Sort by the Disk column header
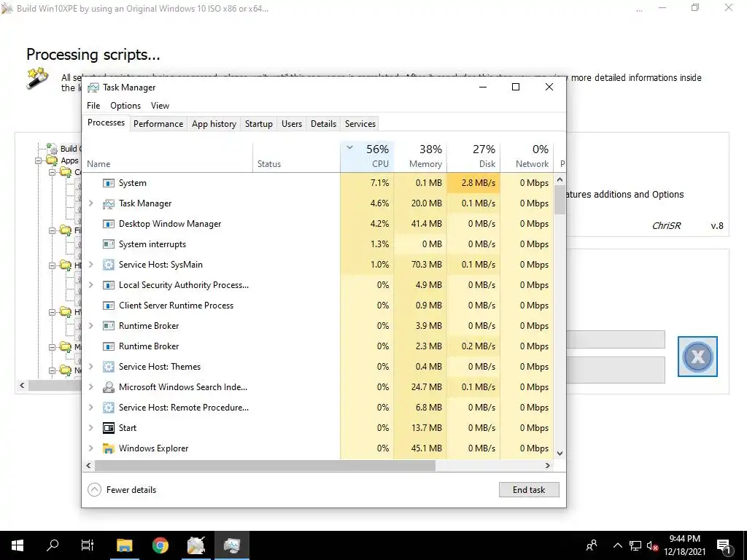 pyautogui.click(x=473, y=156)
